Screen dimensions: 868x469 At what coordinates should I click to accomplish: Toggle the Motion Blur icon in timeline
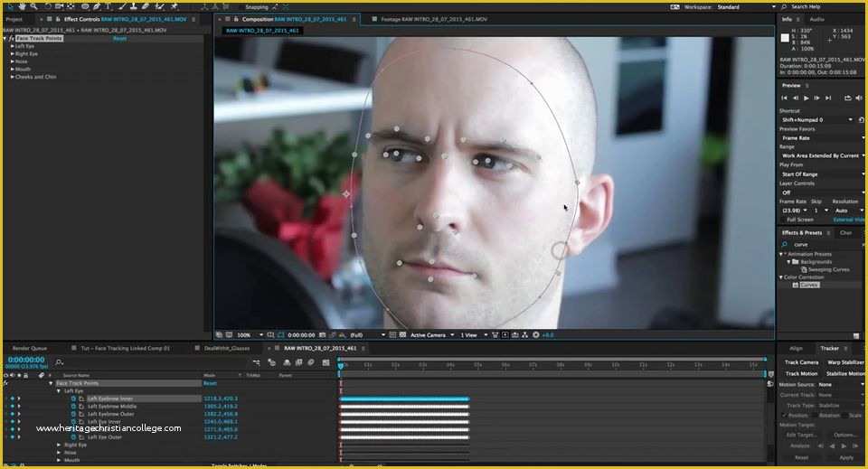[310, 362]
